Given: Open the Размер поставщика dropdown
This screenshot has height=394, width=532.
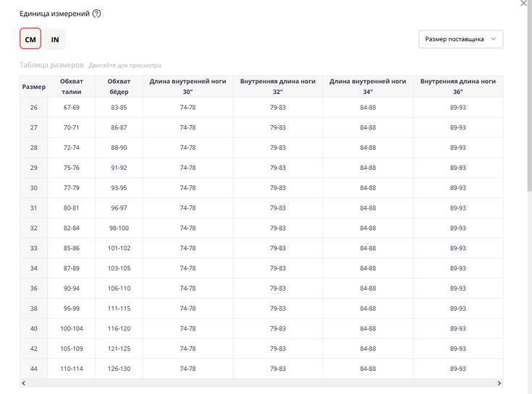Looking at the screenshot, I should coord(460,39).
